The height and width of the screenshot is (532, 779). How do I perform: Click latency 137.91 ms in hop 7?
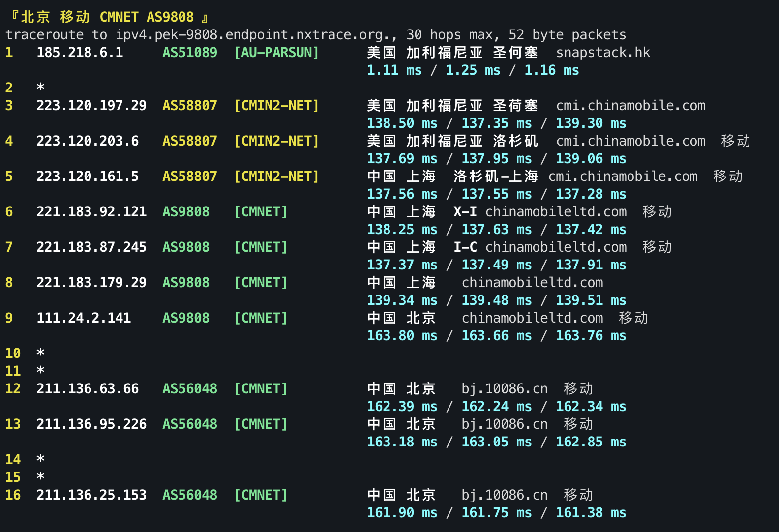591,265
